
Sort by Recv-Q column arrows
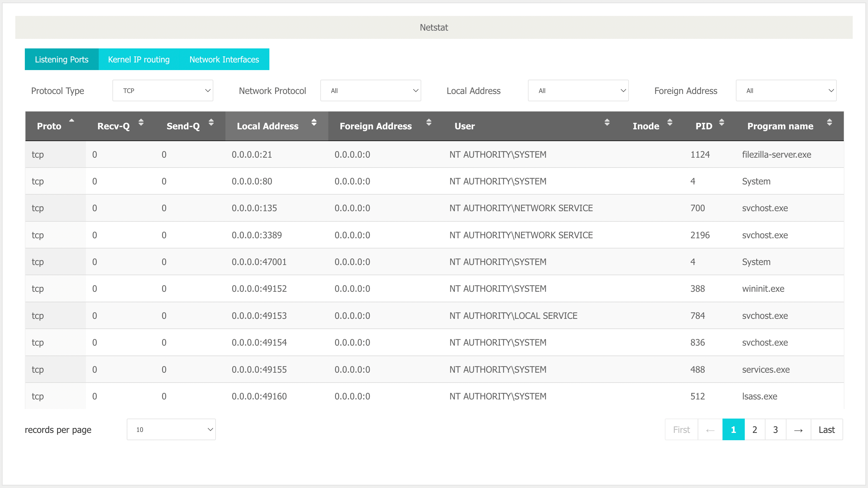coord(141,122)
